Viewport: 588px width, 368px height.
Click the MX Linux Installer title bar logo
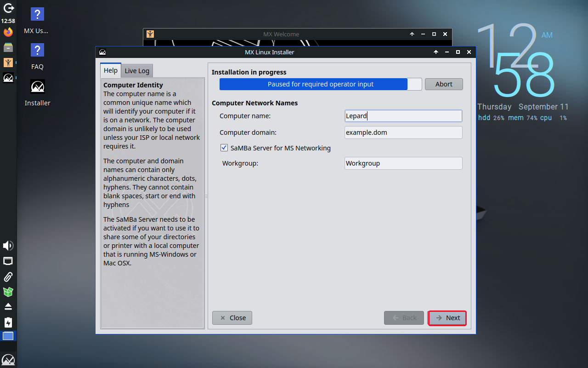[102, 52]
